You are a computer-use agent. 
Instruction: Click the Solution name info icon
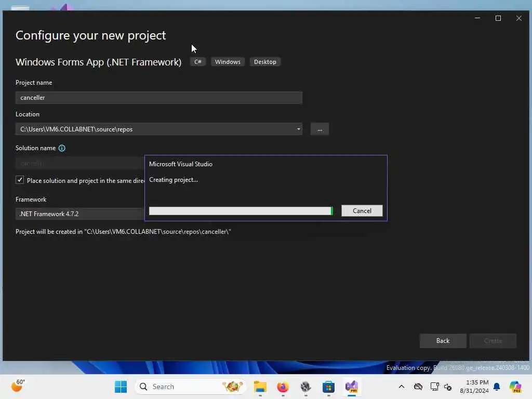coord(62,148)
